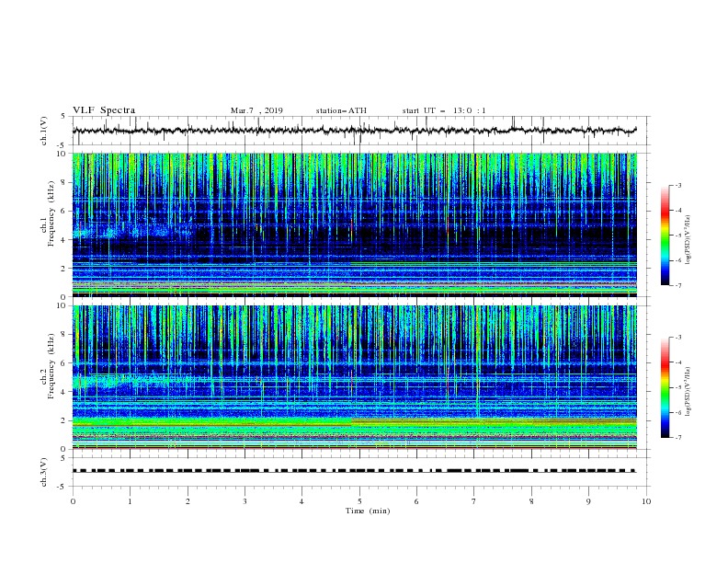728x563 pixels.
Task: Click the "ch.1(V)" waveform axis label
Action: coord(44,131)
